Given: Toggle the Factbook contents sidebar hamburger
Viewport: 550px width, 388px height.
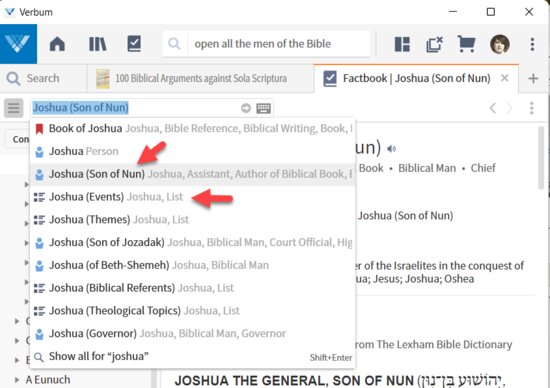Looking at the screenshot, I should pyautogui.click(x=14, y=108).
